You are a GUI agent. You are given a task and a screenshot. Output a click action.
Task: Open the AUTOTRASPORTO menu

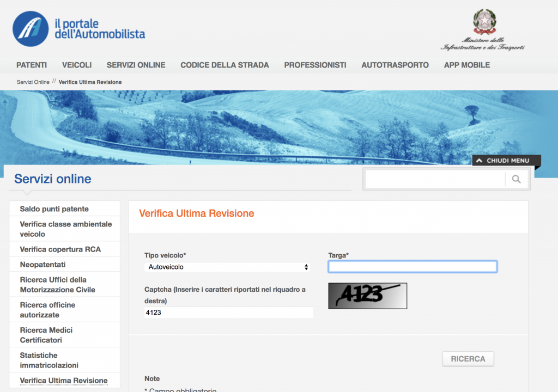[x=395, y=65]
